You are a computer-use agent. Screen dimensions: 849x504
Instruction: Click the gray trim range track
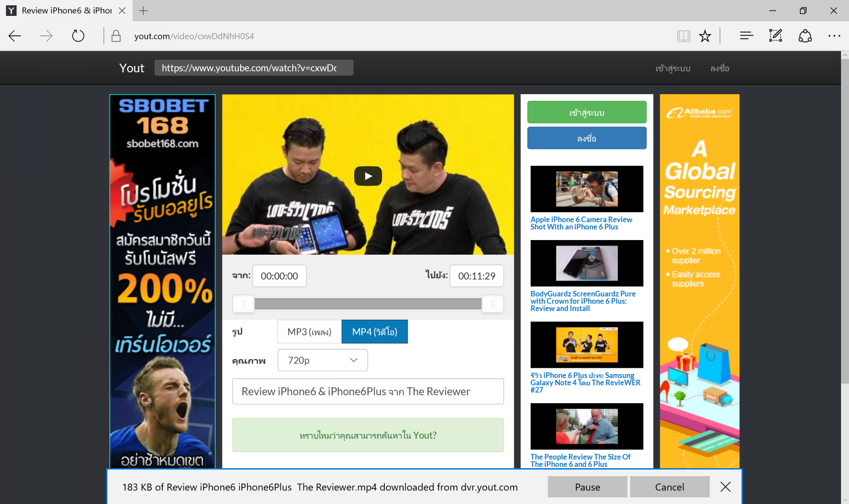pos(368,304)
